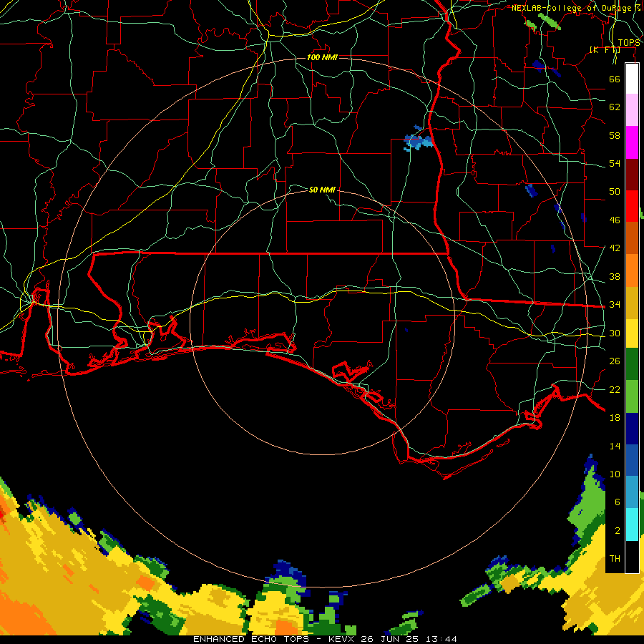
Task: Click the 50 NMI range ring label
Action: pyautogui.click(x=322, y=190)
